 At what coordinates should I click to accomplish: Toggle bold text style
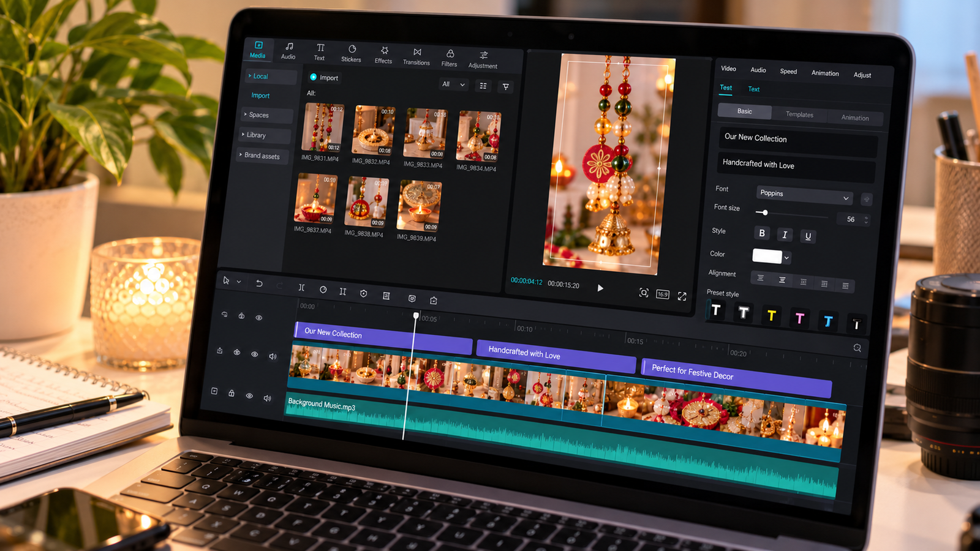point(762,233)
